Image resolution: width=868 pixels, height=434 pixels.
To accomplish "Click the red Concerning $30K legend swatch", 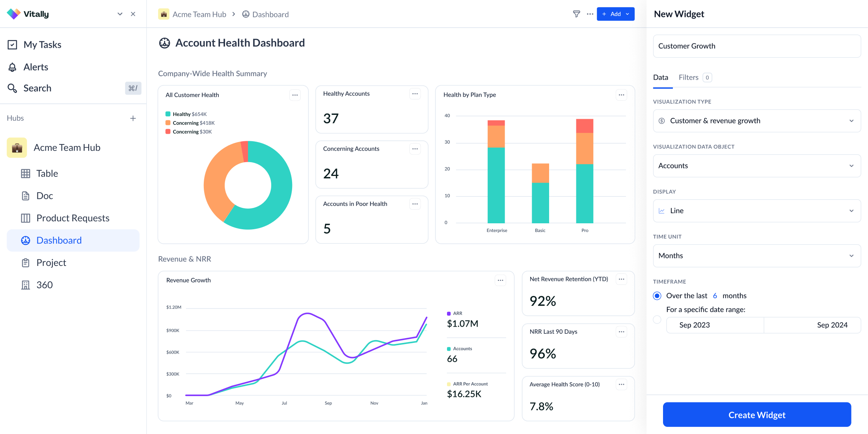I will point(168,131).
